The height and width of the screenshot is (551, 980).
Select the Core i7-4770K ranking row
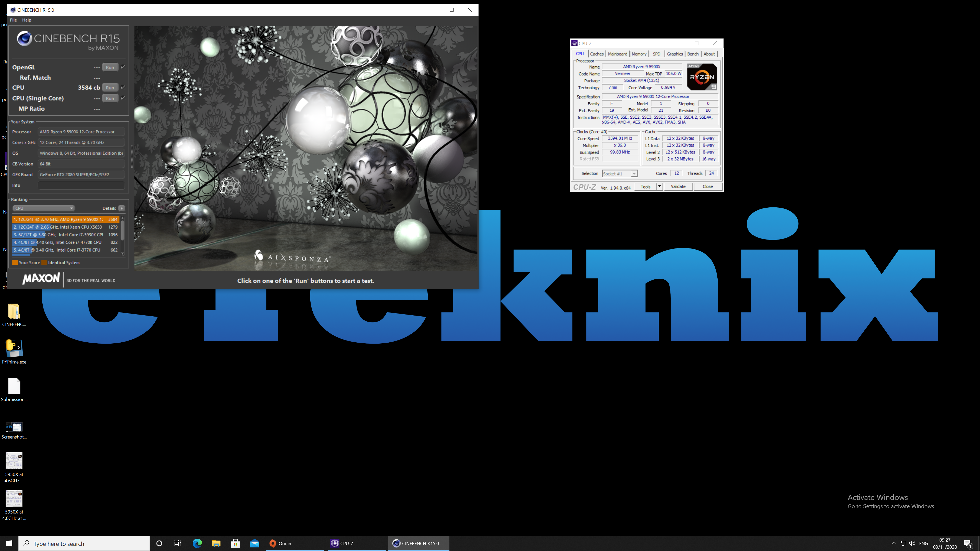[65, 242]
